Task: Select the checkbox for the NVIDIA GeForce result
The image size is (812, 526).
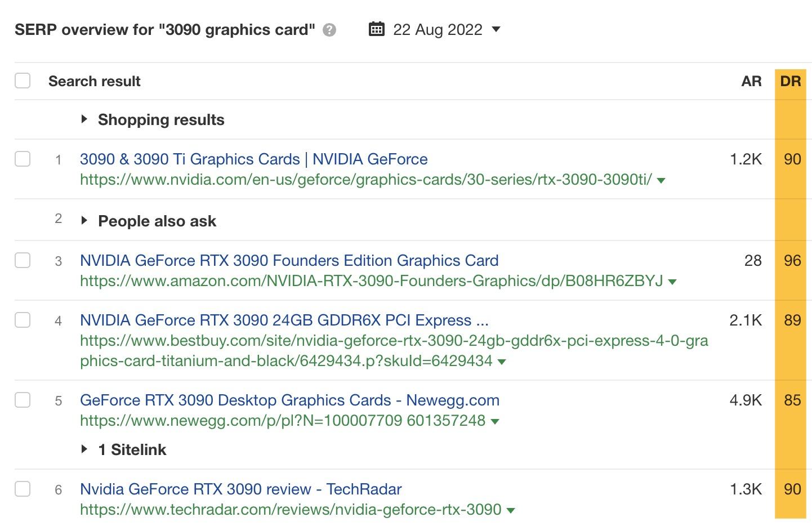Action: pos(23,159)
